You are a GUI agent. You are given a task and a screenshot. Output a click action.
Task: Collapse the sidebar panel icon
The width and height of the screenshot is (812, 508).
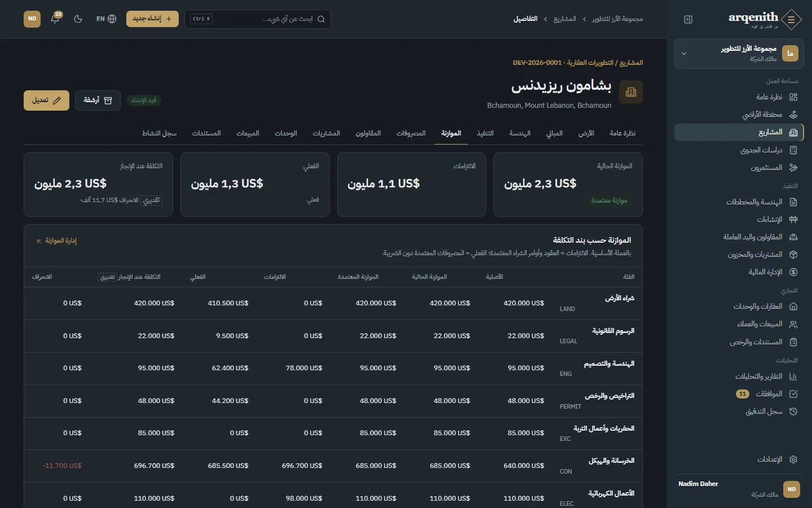(688, 19)
